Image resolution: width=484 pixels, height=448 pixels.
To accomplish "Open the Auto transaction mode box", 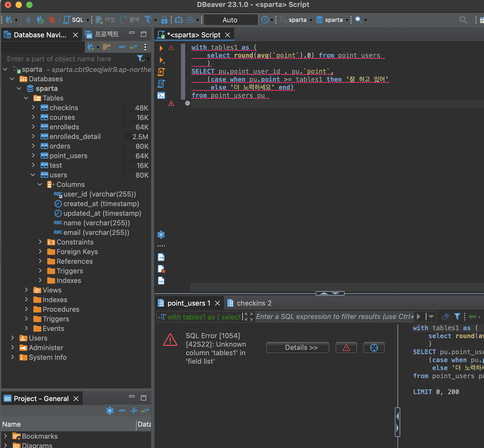I will click(x=231, y=20).
